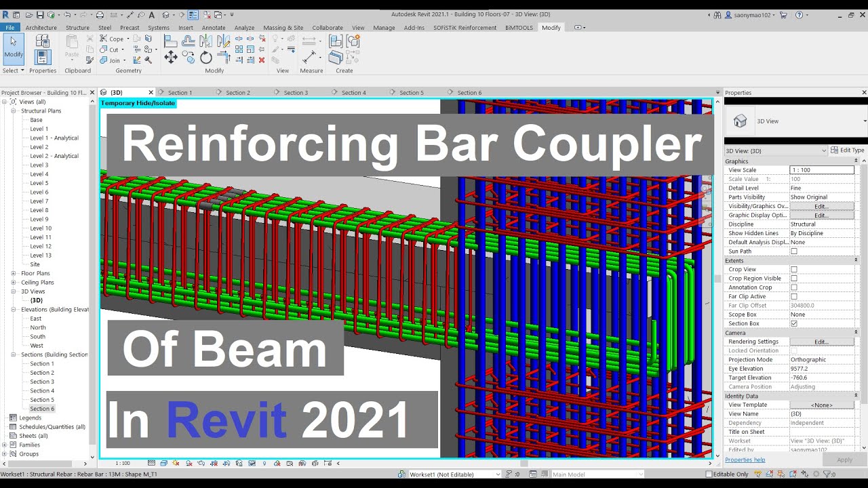
Task: Click the Sun Path icon on view control bar
Action: 176,463
